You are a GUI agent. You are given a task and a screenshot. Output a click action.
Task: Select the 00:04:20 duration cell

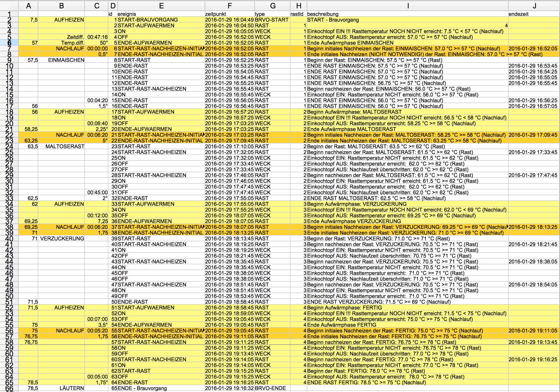pyautogui.click(x=97, y=100)
